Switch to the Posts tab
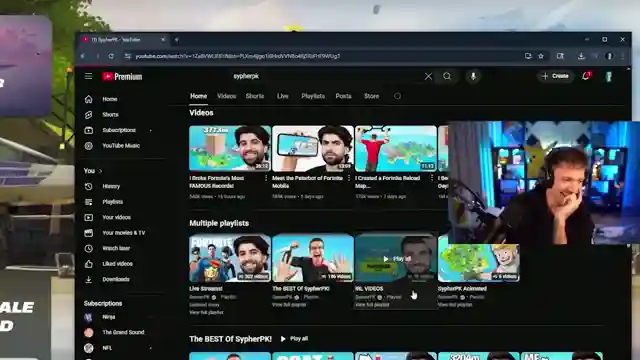 coord(343,96)
